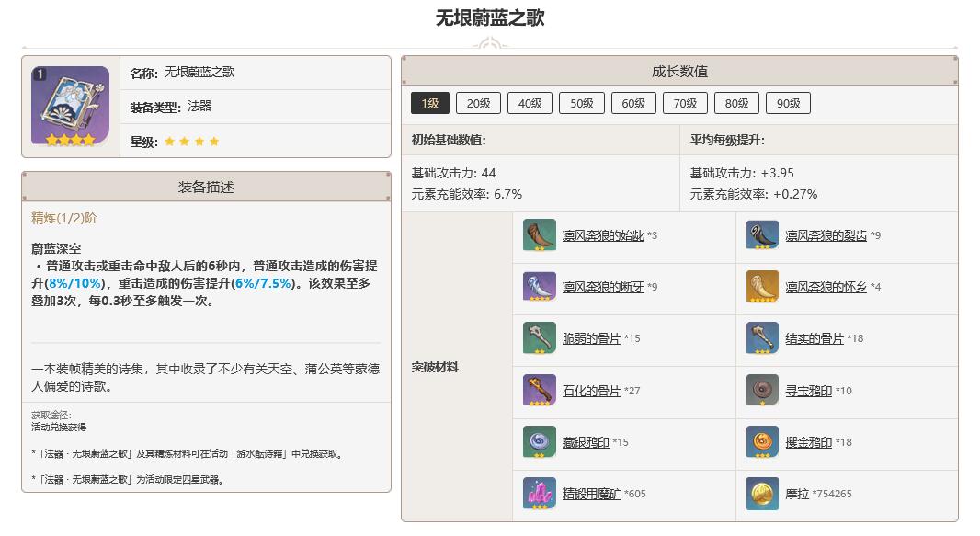Select the 1级 level tab
980x536 pixels.
point(430,103)
